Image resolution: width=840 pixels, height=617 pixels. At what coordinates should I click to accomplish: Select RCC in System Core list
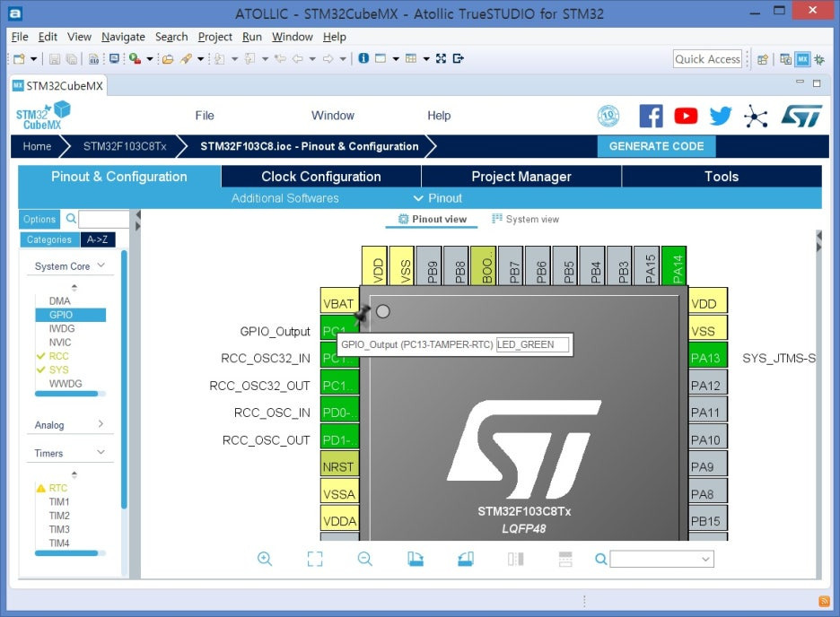(x=59, y=356)
